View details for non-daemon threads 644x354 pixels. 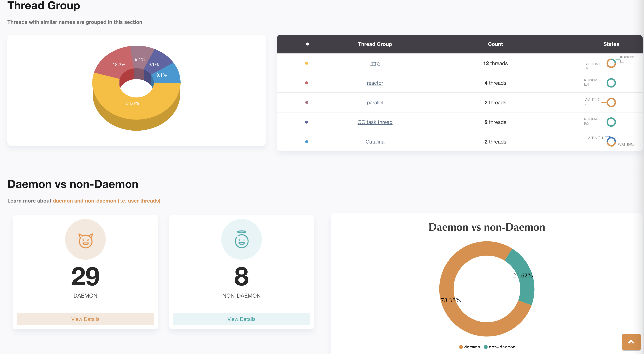241,319
